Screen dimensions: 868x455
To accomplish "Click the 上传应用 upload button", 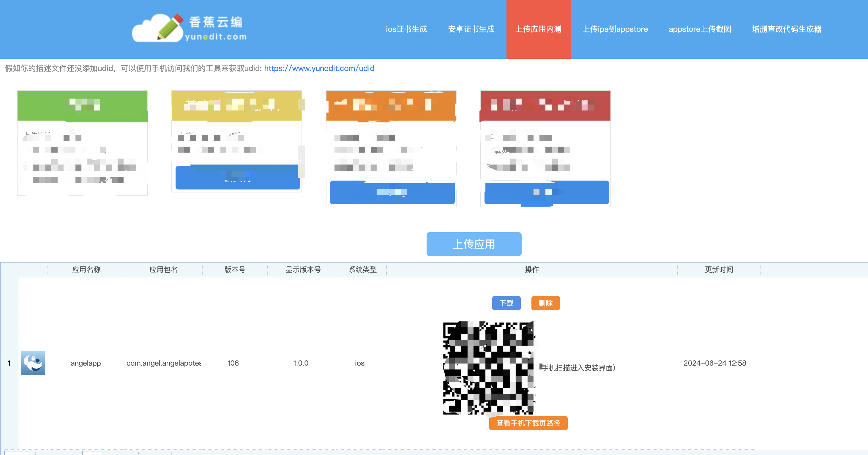I will click(474, 244).
